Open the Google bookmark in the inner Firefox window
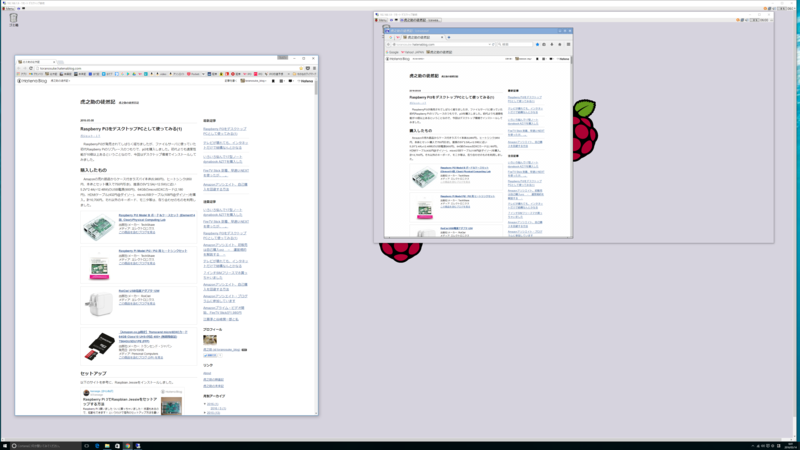800x450 pixels. [393, 52]
